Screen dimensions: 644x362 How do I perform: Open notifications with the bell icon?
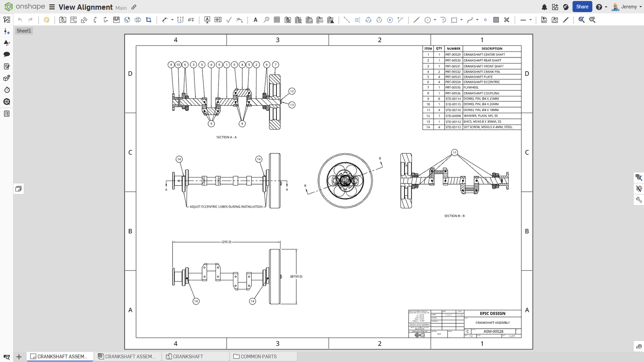click(544, 7)
